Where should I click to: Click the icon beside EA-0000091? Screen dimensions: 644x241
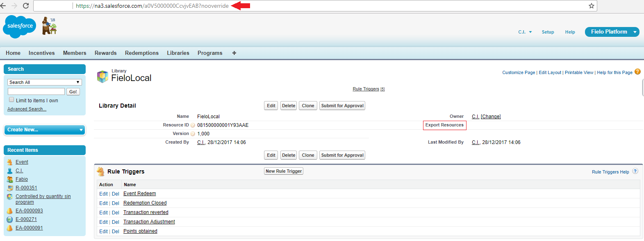coord(10,228)
